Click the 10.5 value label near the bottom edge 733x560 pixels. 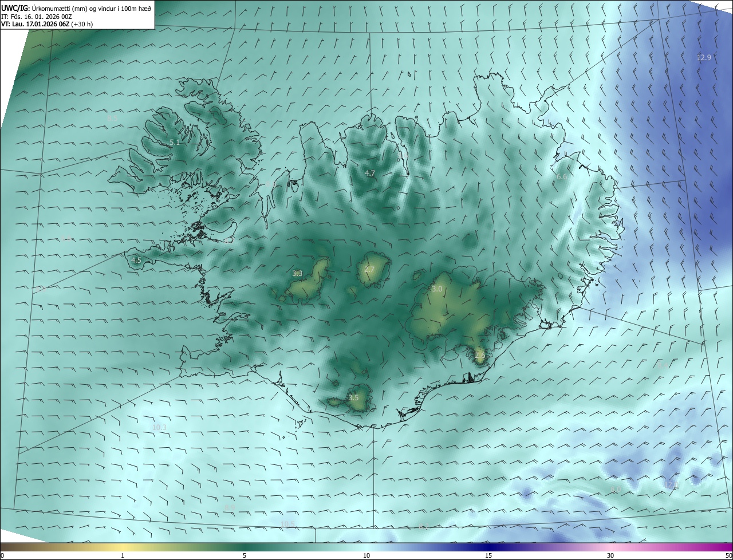click(x=288, y=524)
